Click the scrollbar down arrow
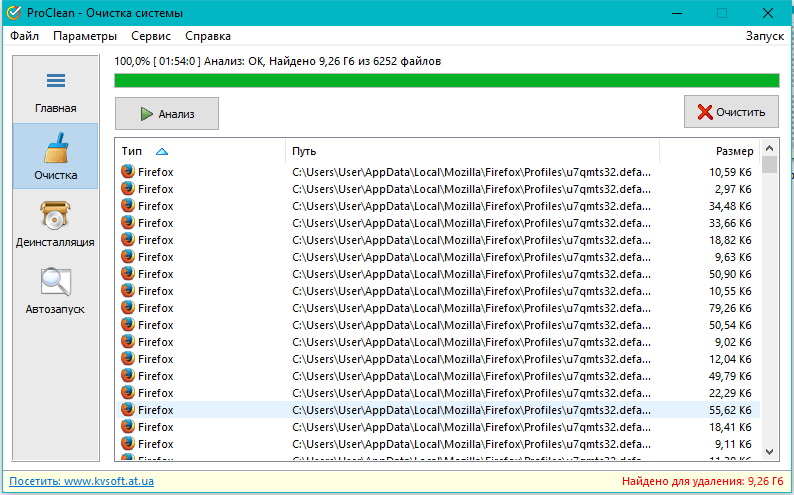 pos(769,451)
